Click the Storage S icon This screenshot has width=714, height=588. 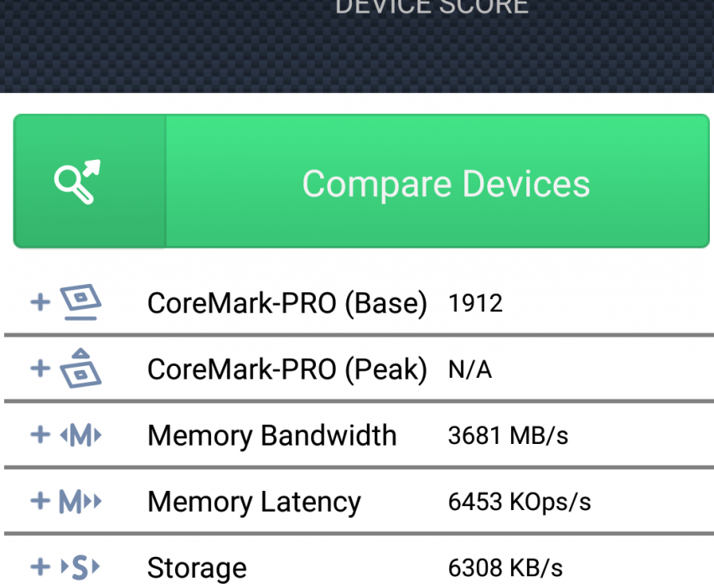(x=80, y=568)
